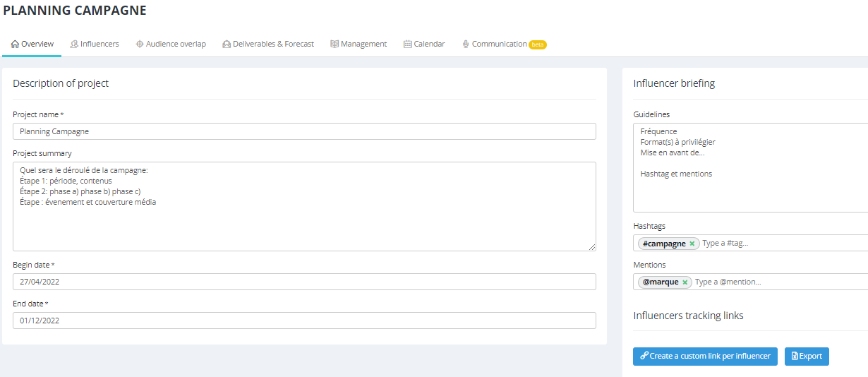The width and height of the screenshot is (868, 377).
Task: Click the Overview home icon
Action: 16,44
